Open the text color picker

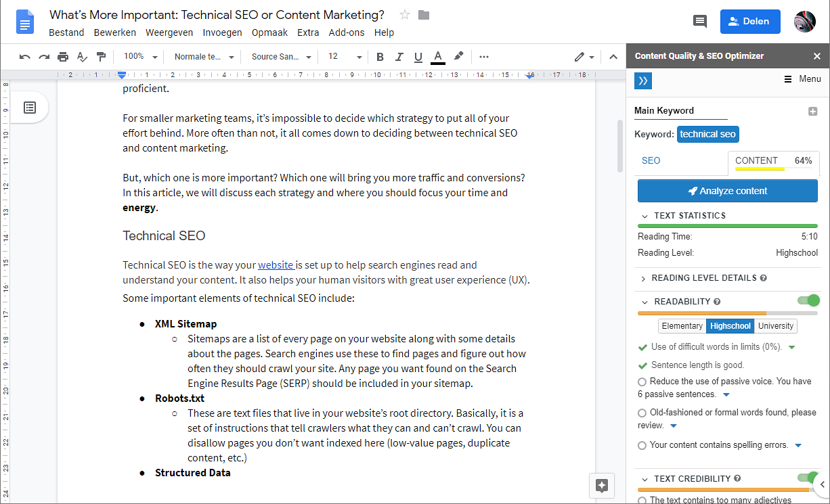click(x=438, y=57)
